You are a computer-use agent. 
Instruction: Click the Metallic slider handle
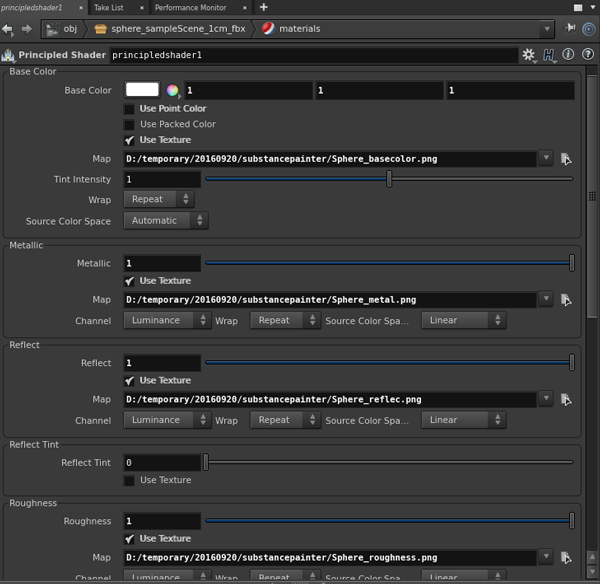coord(572,263)
